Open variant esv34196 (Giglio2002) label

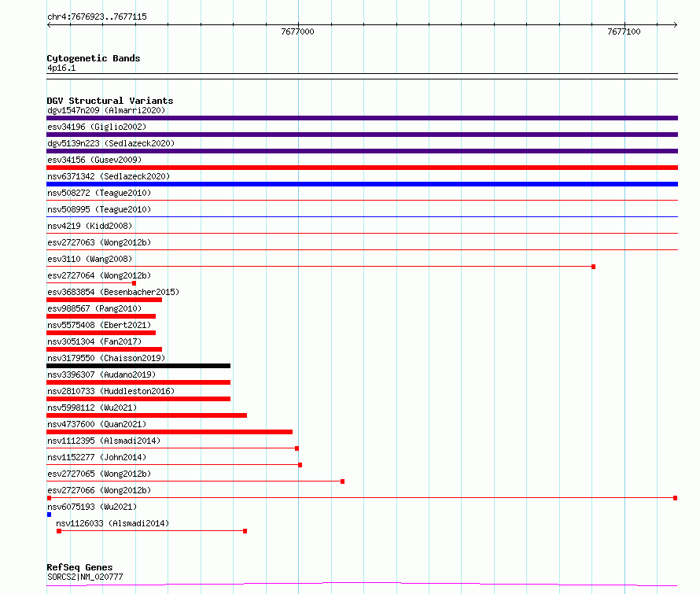[x=97, y=127]
